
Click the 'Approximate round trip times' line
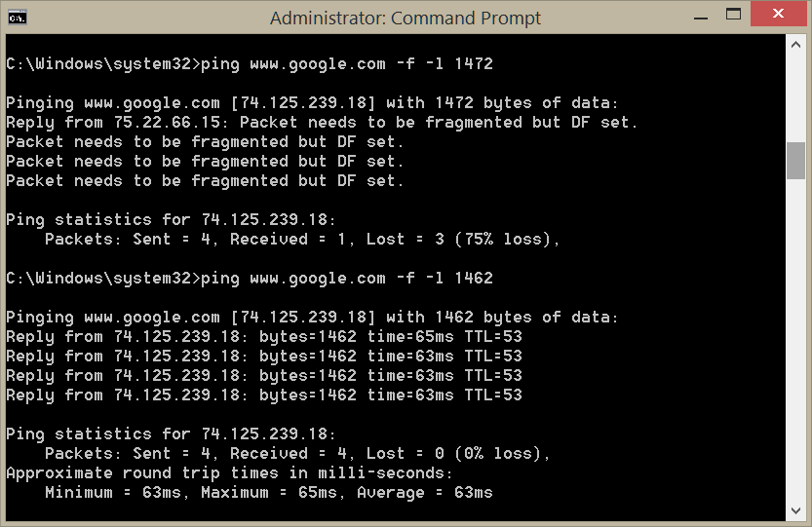229,473
